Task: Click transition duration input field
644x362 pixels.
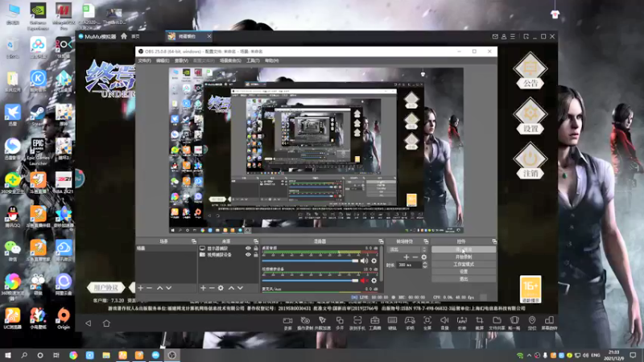Action: coord(409,265)
